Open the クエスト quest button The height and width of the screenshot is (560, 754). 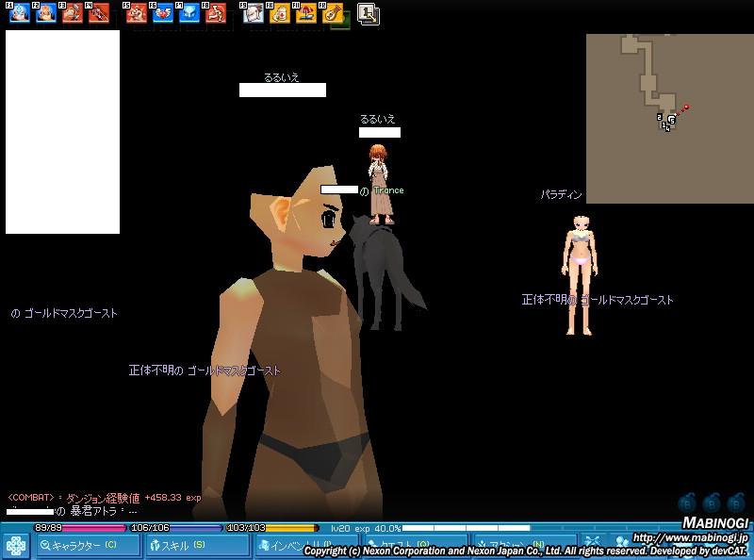click(x=416, y=544)
